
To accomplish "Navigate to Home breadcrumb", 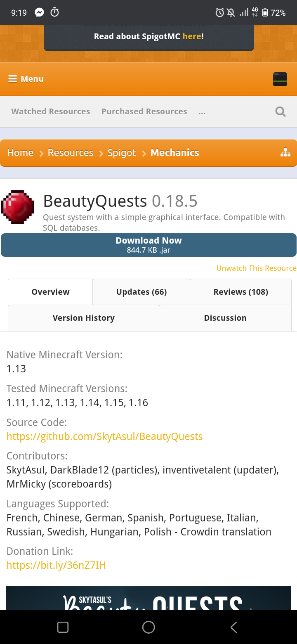I will 20,153.
